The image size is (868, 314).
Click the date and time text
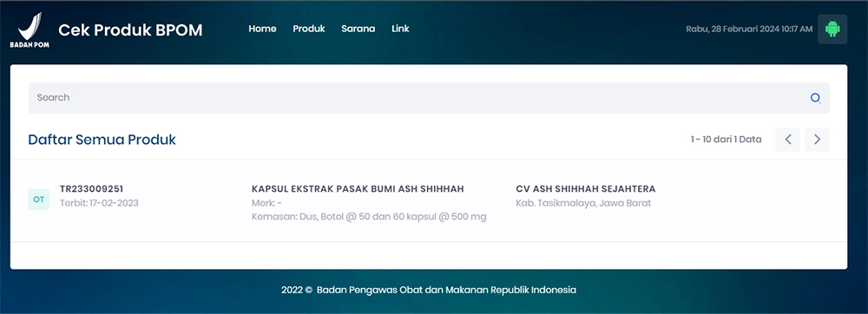749,29
